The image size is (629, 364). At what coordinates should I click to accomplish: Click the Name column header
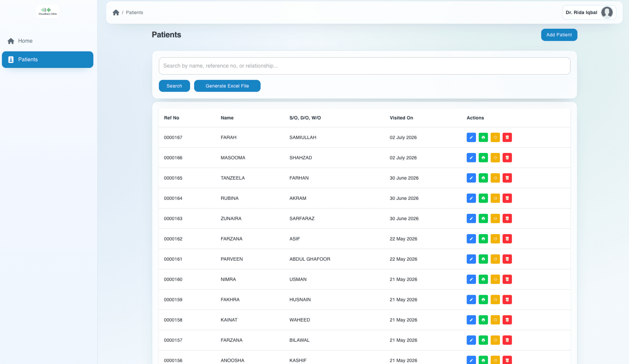(x=227, y=118)
